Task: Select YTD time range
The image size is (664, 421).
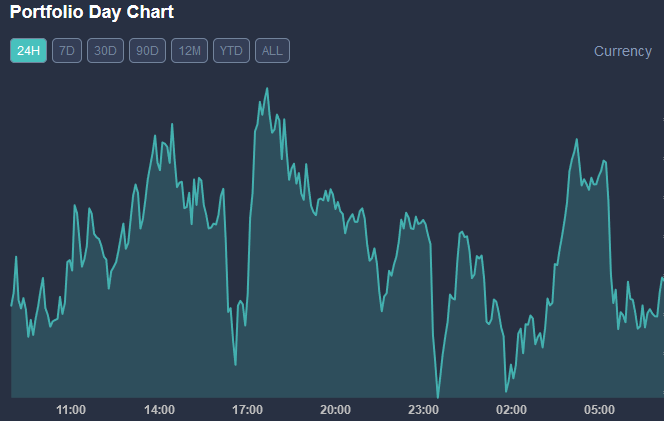Action: (231, 51)
